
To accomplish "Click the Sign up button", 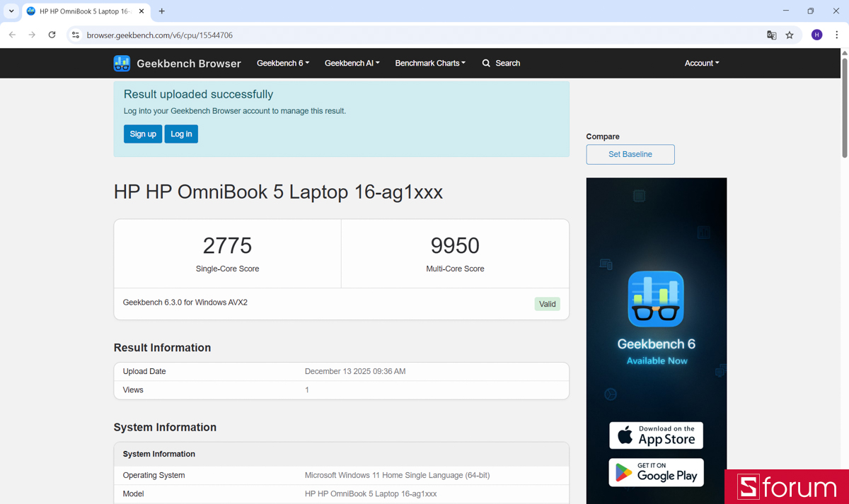I will (142, 134).
